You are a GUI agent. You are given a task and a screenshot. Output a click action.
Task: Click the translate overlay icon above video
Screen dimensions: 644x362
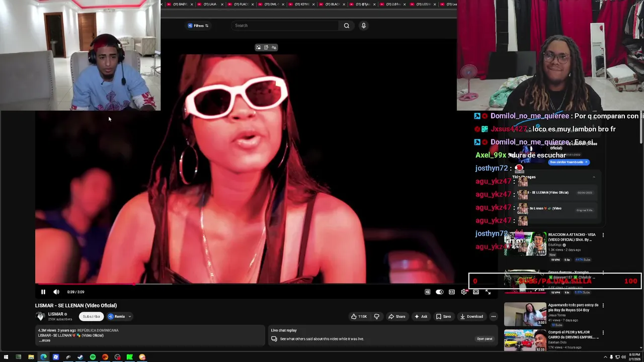pyautogui.click(x=274, y=47)
